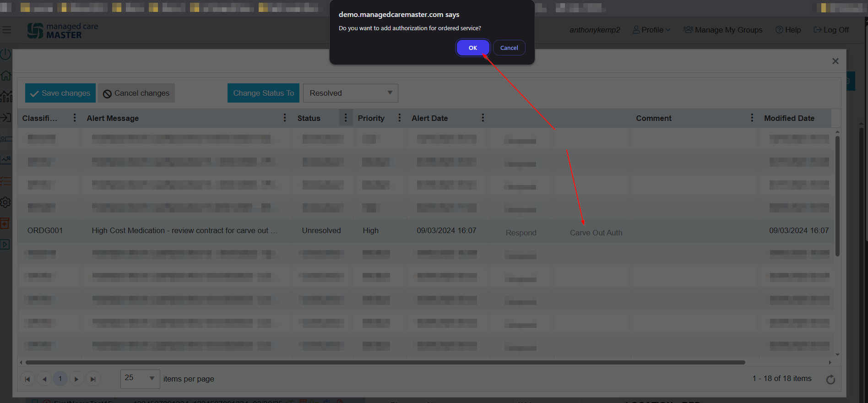Open the Classification column menu dots
Image resolution: width=868 pixels, height=403 pixels.
[x=75, y=118]
